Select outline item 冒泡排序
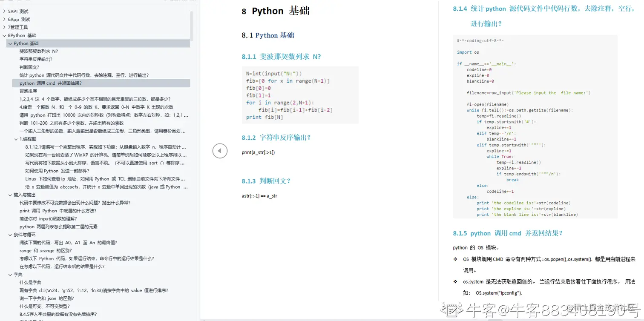Screen dimensions: 644x321 click(28, 91)
